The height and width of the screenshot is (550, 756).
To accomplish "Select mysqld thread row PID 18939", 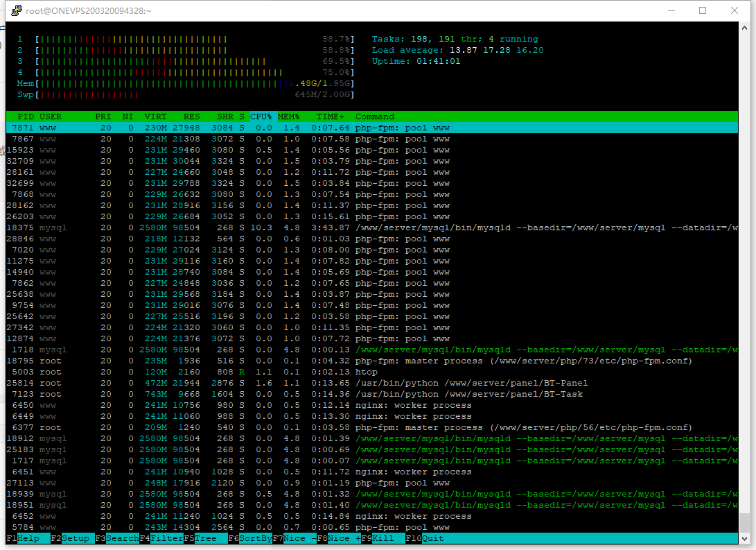I will point(371,494).
